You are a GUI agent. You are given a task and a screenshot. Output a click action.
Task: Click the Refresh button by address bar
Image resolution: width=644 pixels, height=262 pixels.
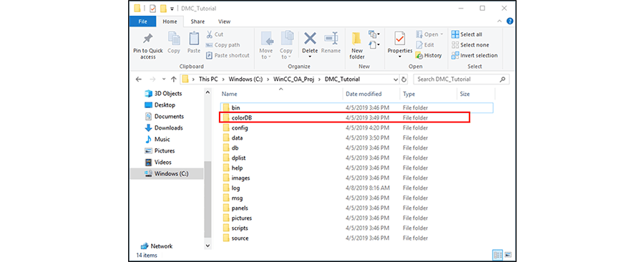[404, 79]
